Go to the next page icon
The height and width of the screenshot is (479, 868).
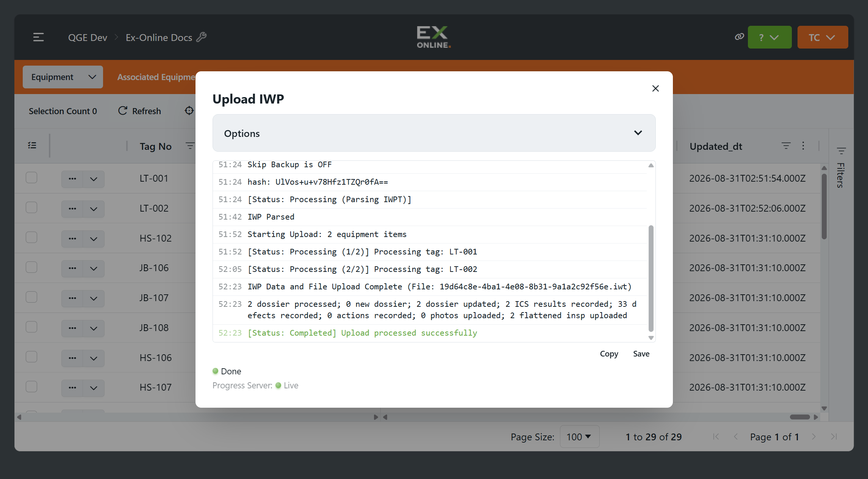(x=813, y=437)
